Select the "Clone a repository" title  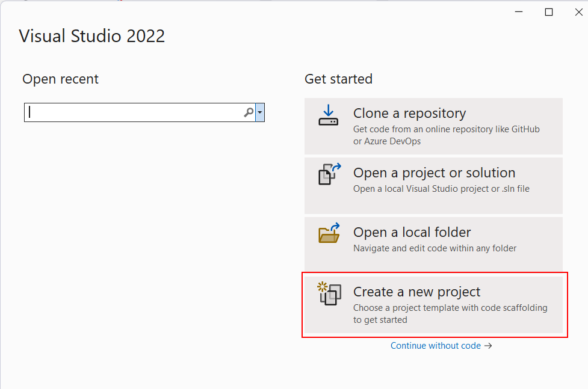[409, 113]
